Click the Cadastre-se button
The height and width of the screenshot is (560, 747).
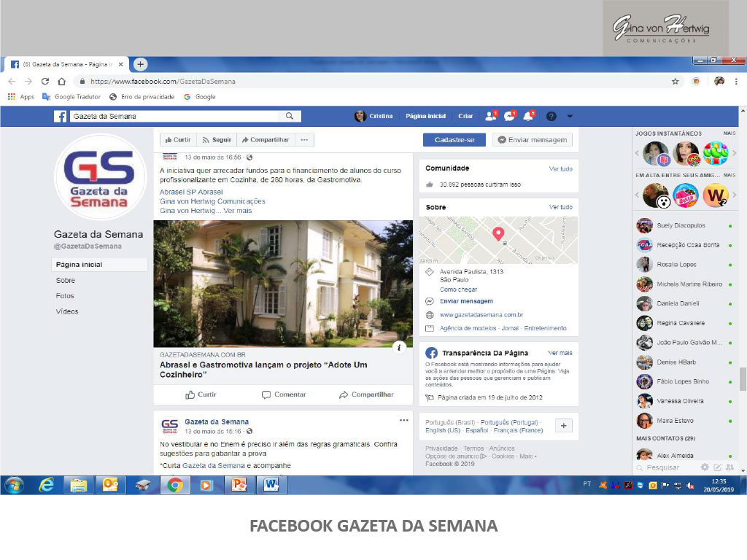tap(454, 140)
